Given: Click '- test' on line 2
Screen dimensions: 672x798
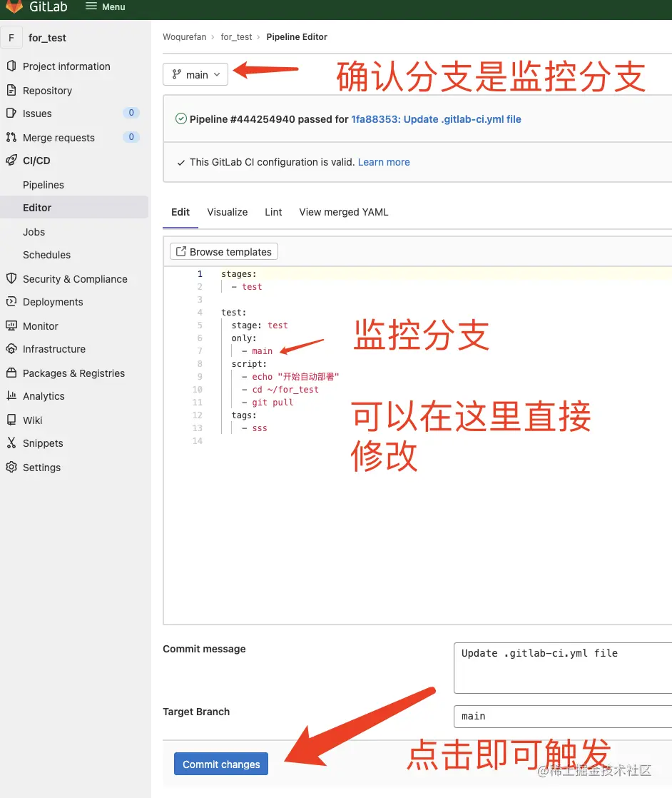Looking at the screenshot, I should 247,286.
